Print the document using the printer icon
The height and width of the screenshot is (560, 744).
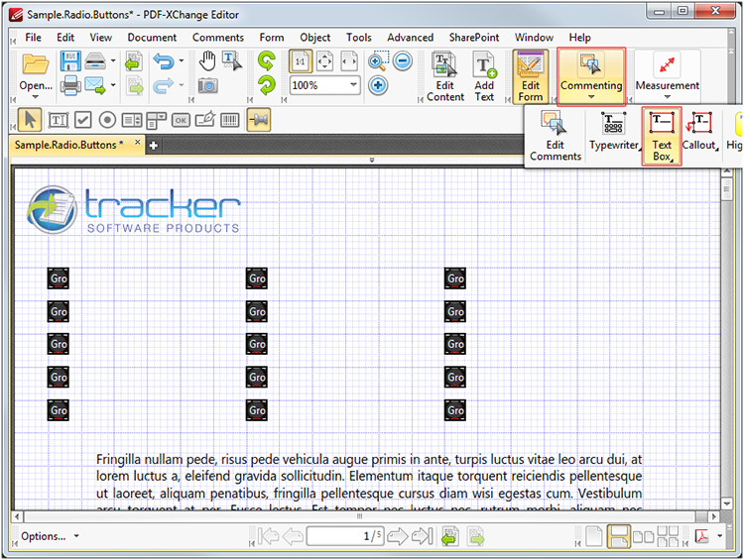coord(70,86)
